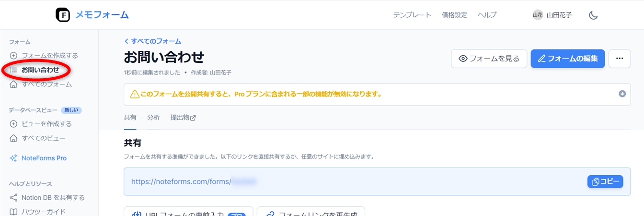Click the home icon beside すべてのフォーム
The width and height of the screenshot is (644, 216).
(13, 84)
